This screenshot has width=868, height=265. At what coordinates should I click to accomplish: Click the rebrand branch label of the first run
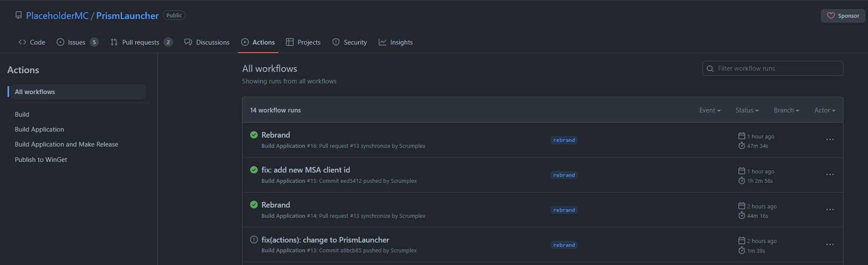coord(564,140)
